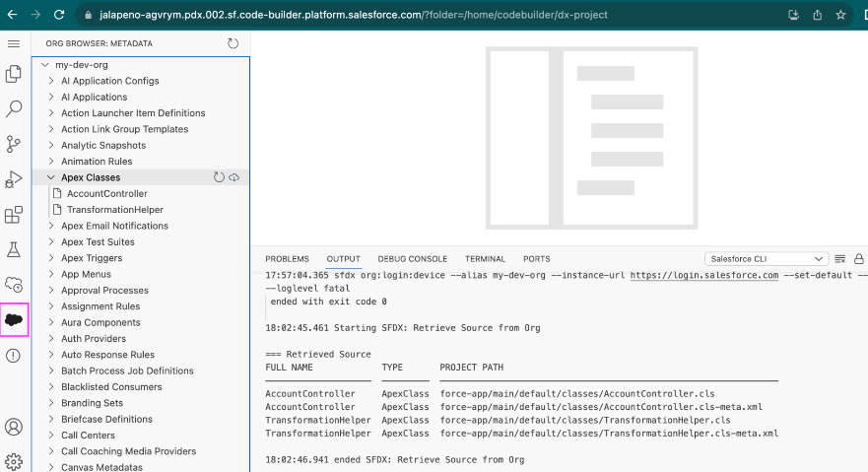868x472 pixels.
Task: Open the Extensions view
Action: [14, 215]
